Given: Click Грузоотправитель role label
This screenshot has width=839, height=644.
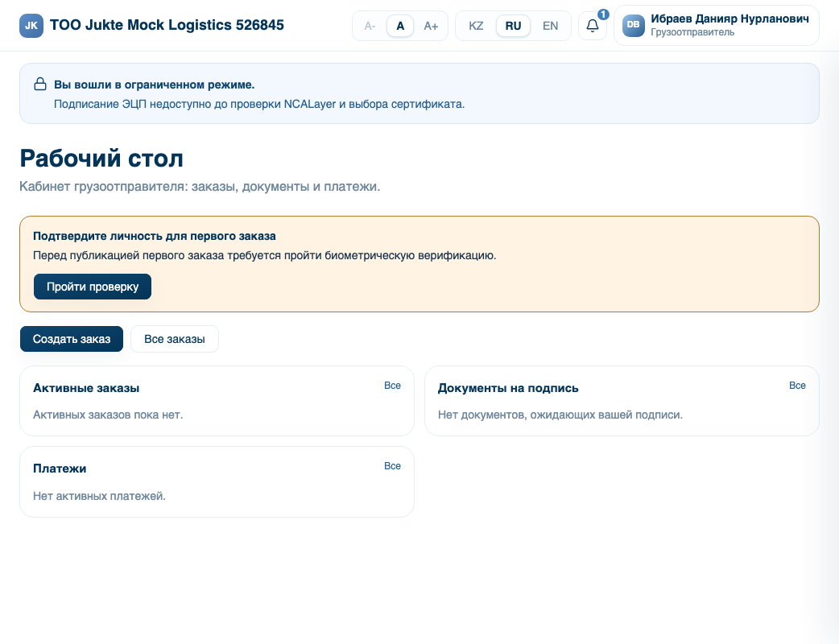Looking at the screenshot, I should 692,32.
